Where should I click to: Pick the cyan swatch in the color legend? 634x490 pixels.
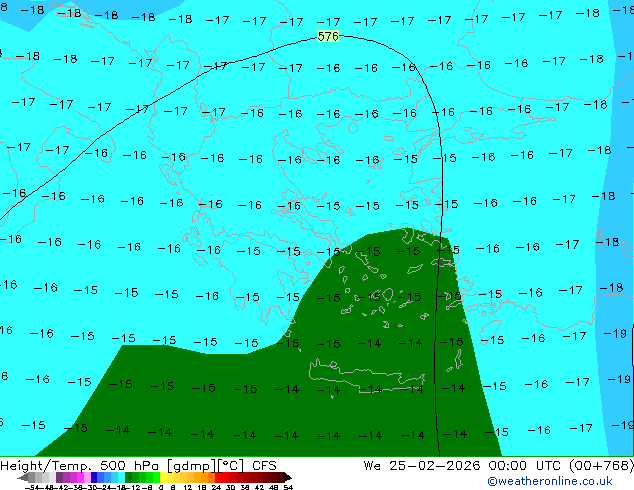(122, 478)
